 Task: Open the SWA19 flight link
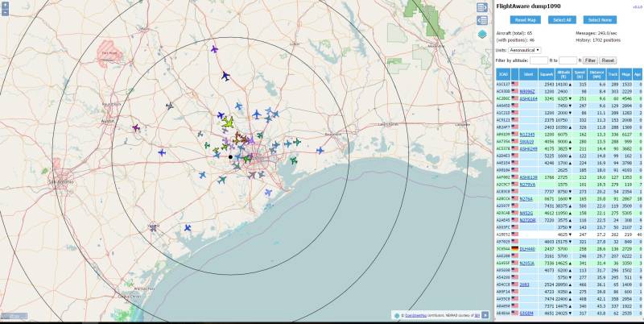[x=527, y=141]
